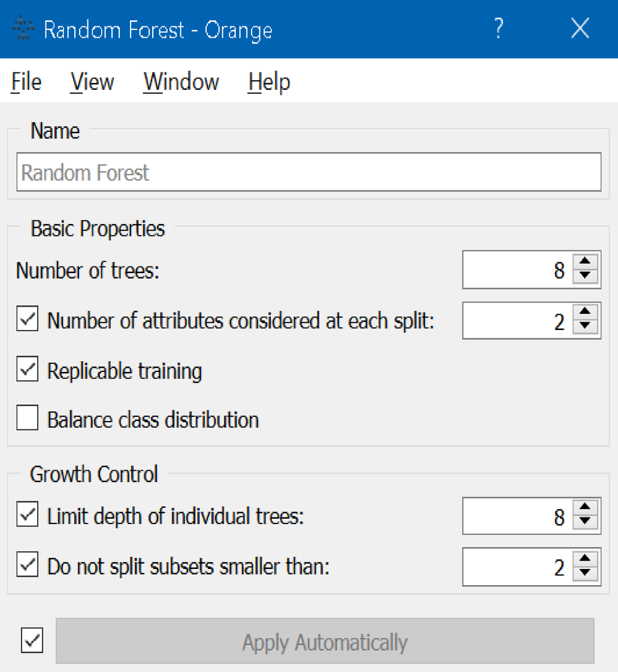Lower the tree depth limit with down arrow
This screenshot has height=672, width=618.
click(x=585, y=522)
